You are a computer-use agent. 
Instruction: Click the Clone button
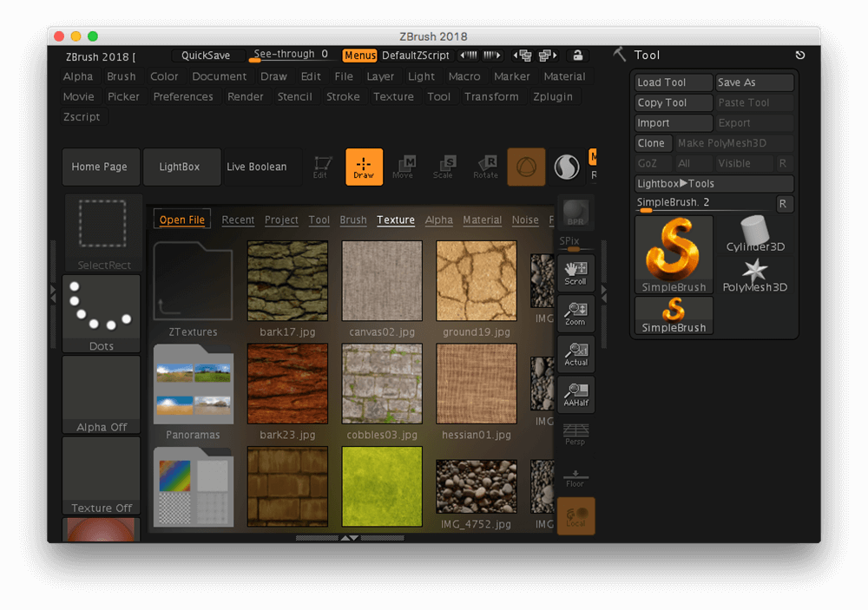[x=654, y=143]
